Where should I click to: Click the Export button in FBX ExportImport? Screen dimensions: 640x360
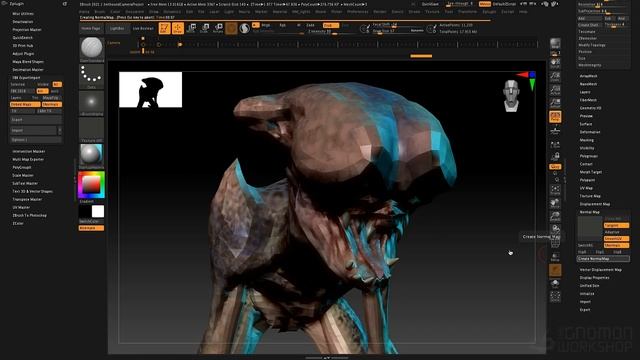(x=36, y=120)
